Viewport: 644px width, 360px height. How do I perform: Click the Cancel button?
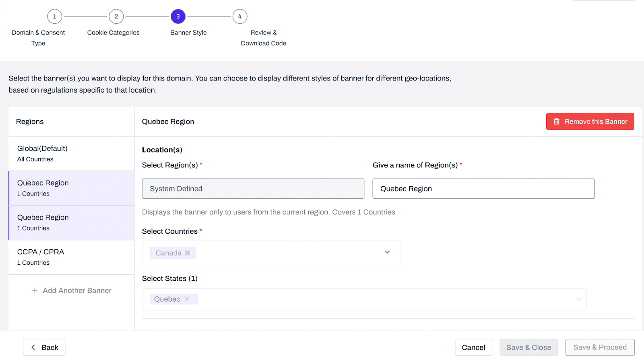tap(473, 348)
